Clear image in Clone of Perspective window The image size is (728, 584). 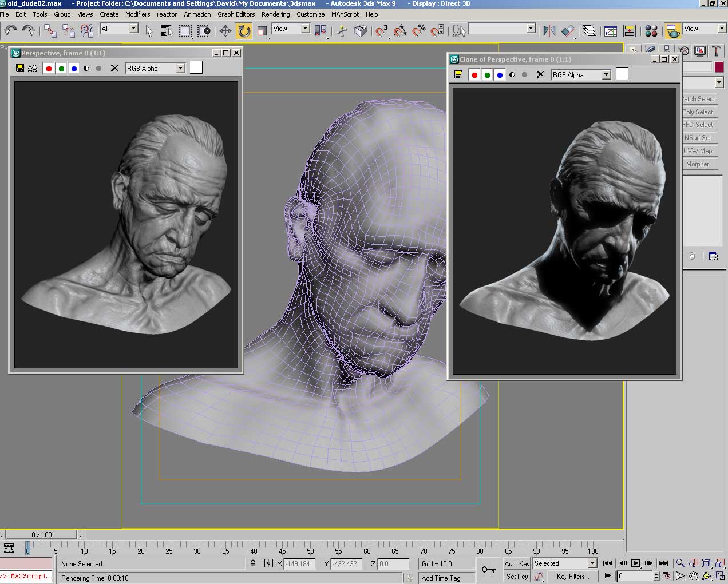[540, 74]
